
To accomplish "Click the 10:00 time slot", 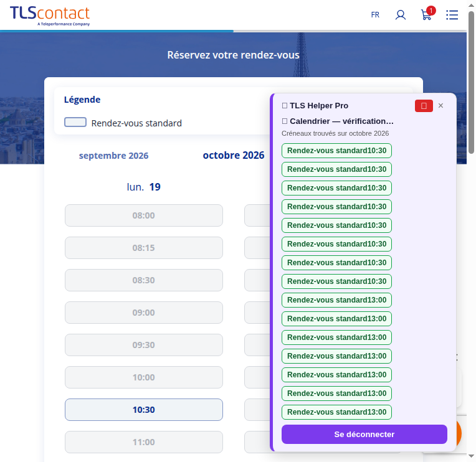I will click(143, 377).
